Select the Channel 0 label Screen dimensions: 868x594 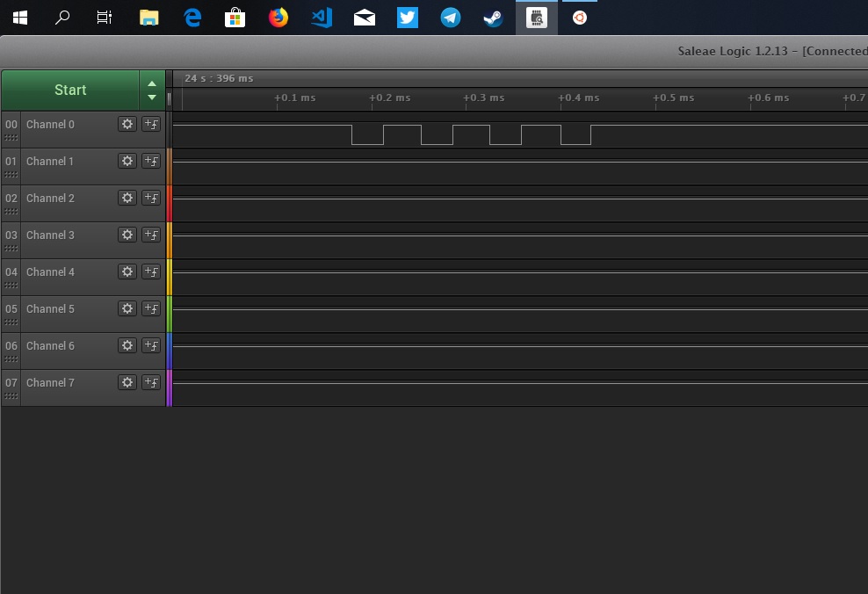click(x=50, y=125)
